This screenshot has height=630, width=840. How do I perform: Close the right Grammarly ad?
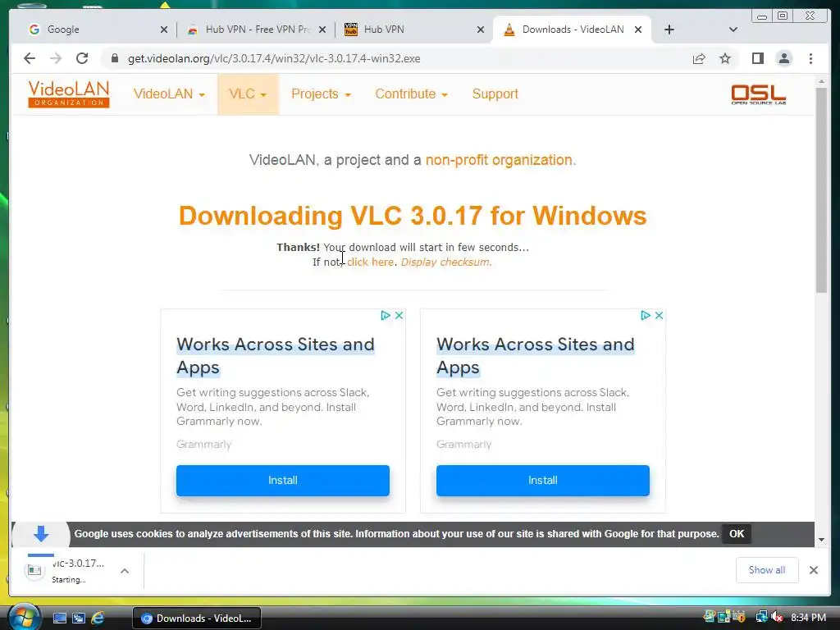(660, 316)
